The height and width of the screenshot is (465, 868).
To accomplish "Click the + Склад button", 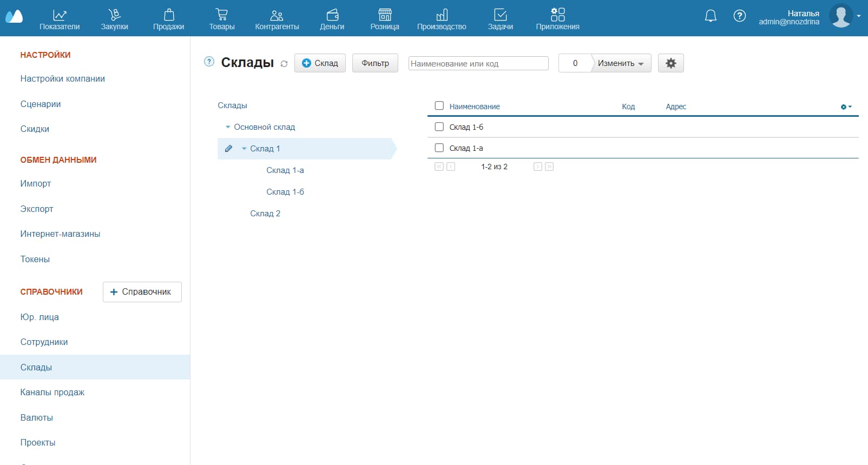I will [x=320, y=63].
